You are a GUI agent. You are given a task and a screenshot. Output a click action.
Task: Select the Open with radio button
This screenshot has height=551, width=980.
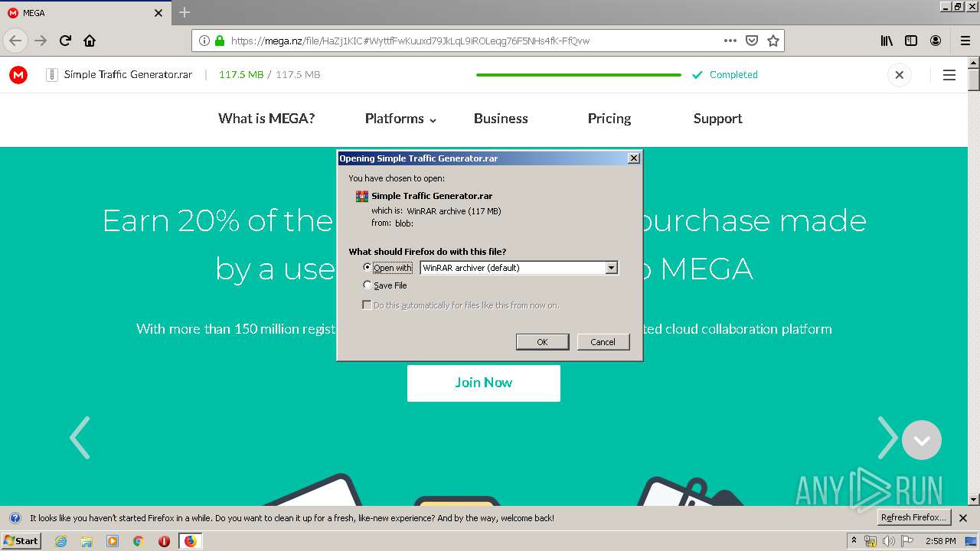coord(367,267)
